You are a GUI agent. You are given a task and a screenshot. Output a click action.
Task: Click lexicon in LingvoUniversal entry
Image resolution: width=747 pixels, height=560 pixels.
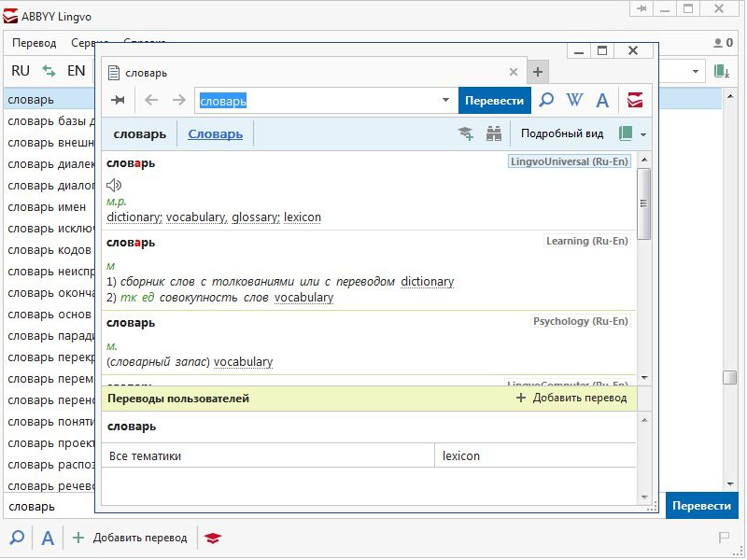(303, 217)
